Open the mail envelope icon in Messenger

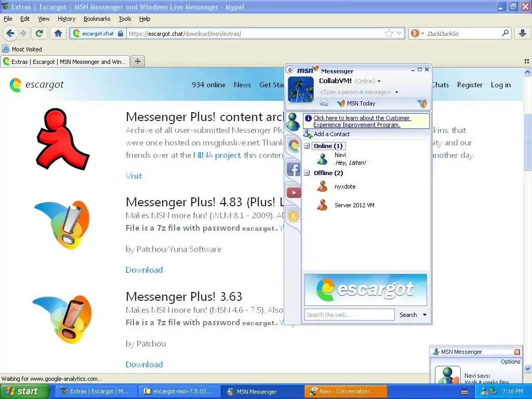tap(324, 103)
